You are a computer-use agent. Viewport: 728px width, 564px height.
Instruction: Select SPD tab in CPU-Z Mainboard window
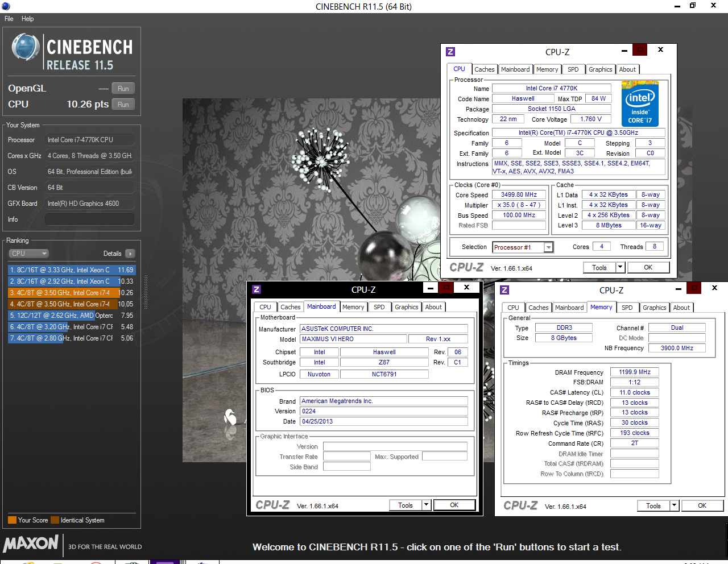click(x=379, y=307)
